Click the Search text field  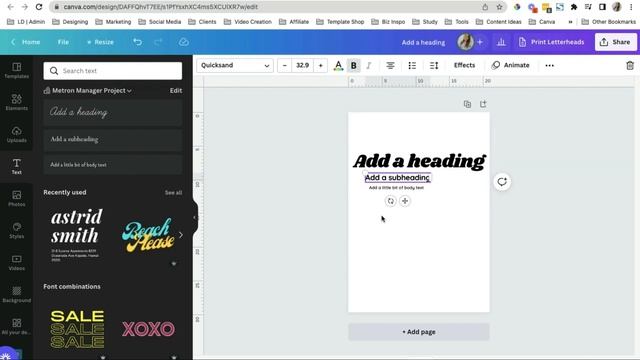pyautogui.click(x=113, y=71)
